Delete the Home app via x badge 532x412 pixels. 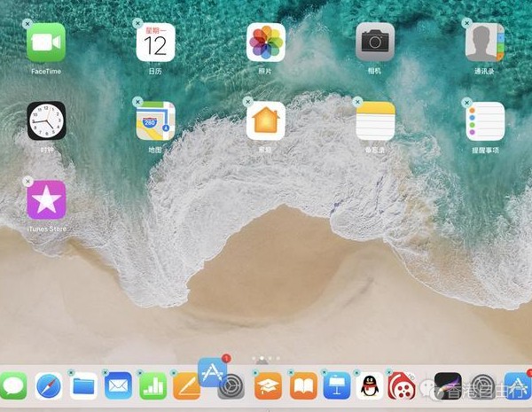[x=247, y=101]
